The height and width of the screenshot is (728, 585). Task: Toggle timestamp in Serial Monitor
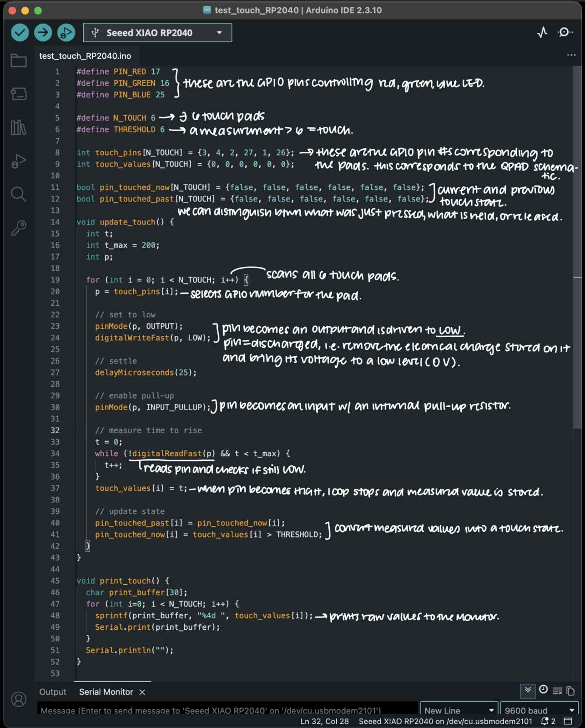click(x=543, y=690)
